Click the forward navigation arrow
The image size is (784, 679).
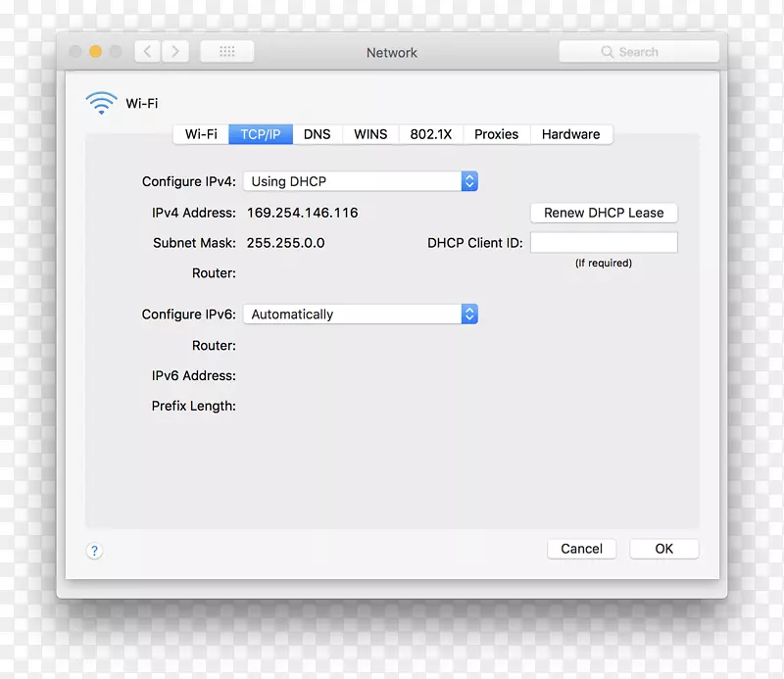(x=174, y=51)
